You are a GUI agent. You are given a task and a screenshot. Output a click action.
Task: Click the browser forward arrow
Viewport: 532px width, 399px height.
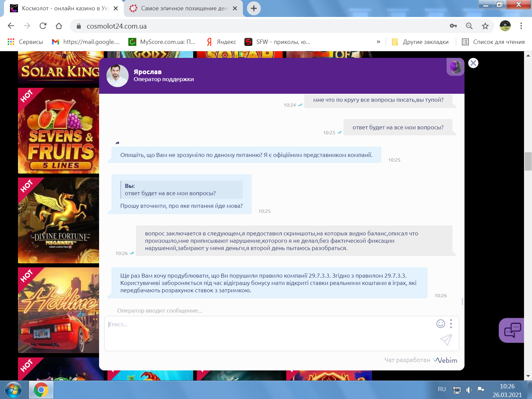click(27, 26)
